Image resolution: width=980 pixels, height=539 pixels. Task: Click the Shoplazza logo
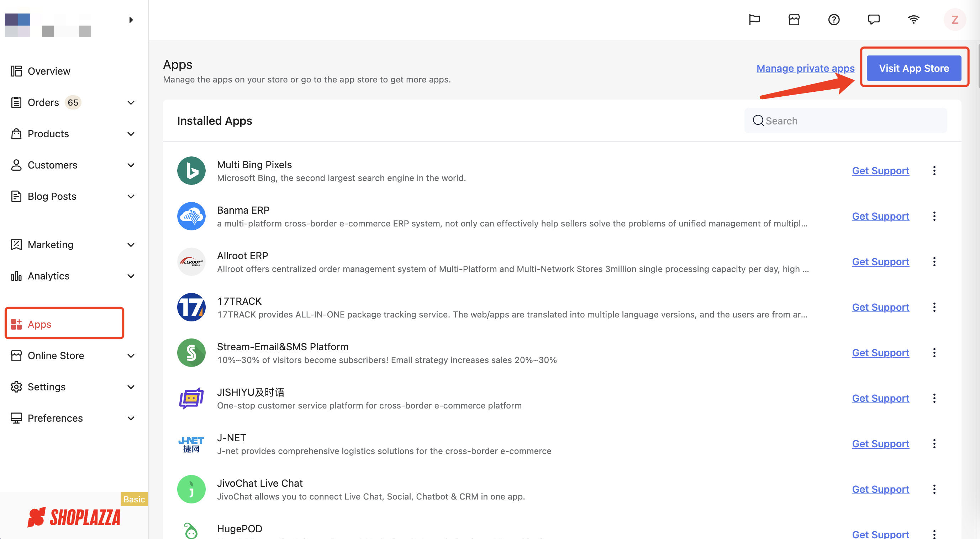pyautogui.click(x=74, y=517)
